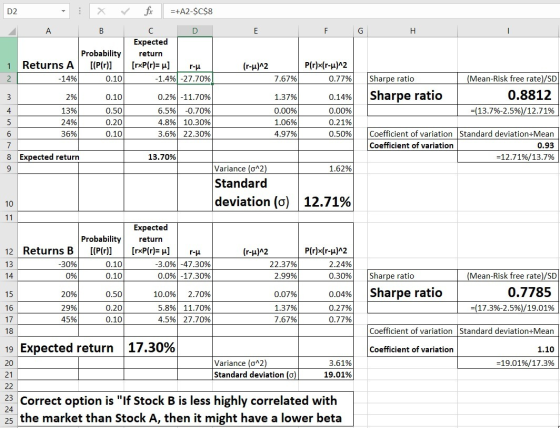Click the cell '=12.71%/13.7%'
The height and width of the screenshot is (428, 560).
coord(508,156)
